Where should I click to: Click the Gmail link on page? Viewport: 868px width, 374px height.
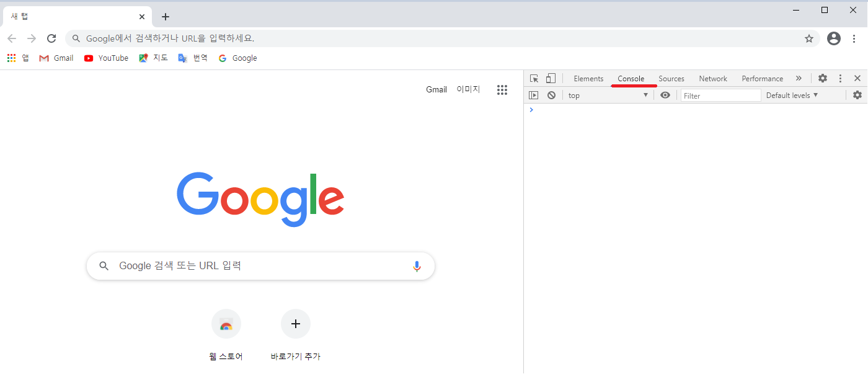coord(436,89)
